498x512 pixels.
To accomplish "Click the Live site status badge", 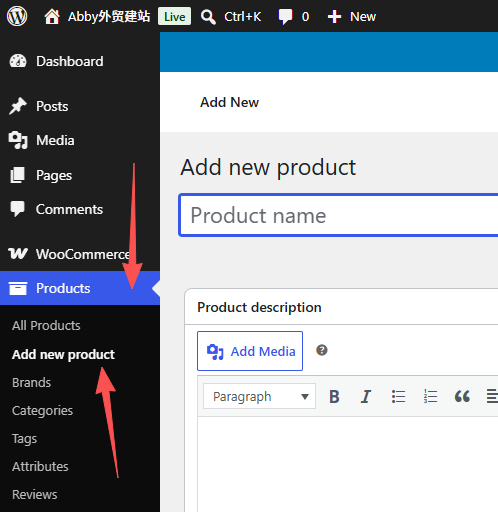I will click(175, 16).
